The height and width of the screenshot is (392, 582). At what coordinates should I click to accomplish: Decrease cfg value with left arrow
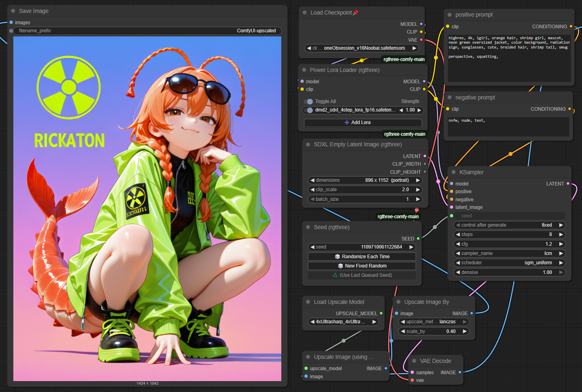point(458,244)
